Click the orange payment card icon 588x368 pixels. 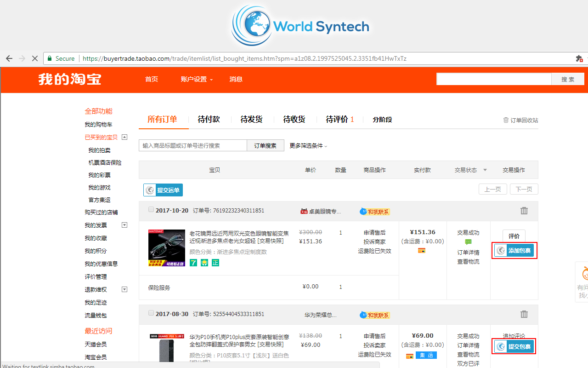coord(423,251)
